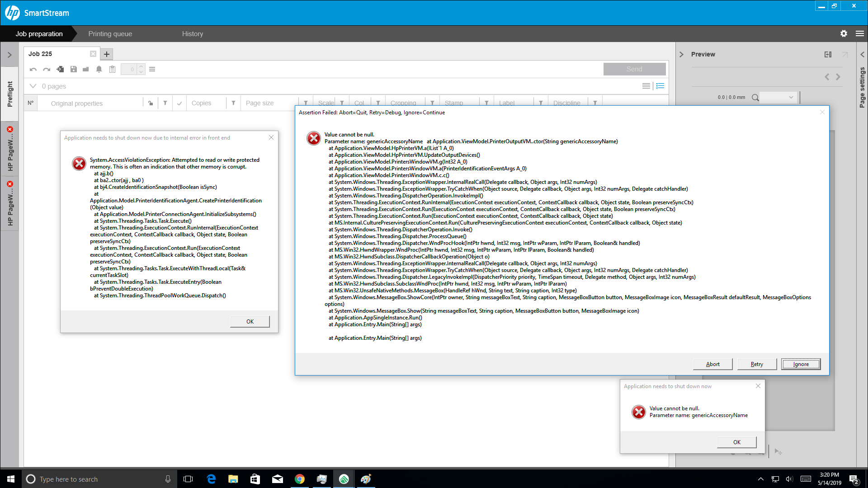868x488 pixels.
Task: Ignore the Assertion Failed error
Action: tap(800, 364)
